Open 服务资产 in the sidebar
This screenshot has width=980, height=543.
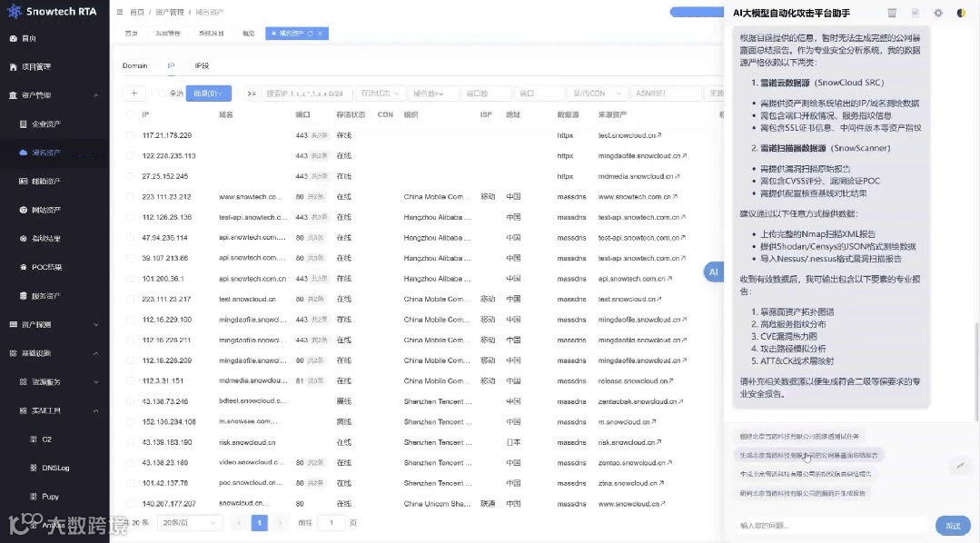click(45, 296)
